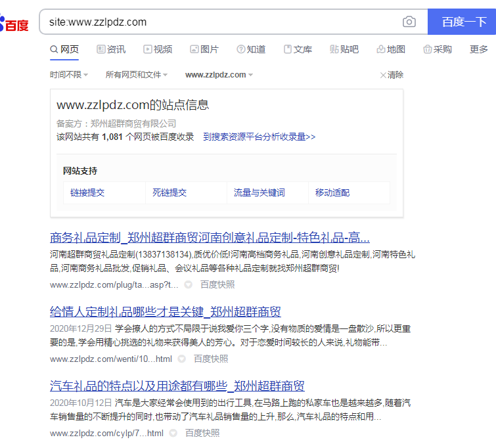Viewport: 496px width, 448px height.
Task: Open the 链接提交 link submission link
Action: coord(87,192)
